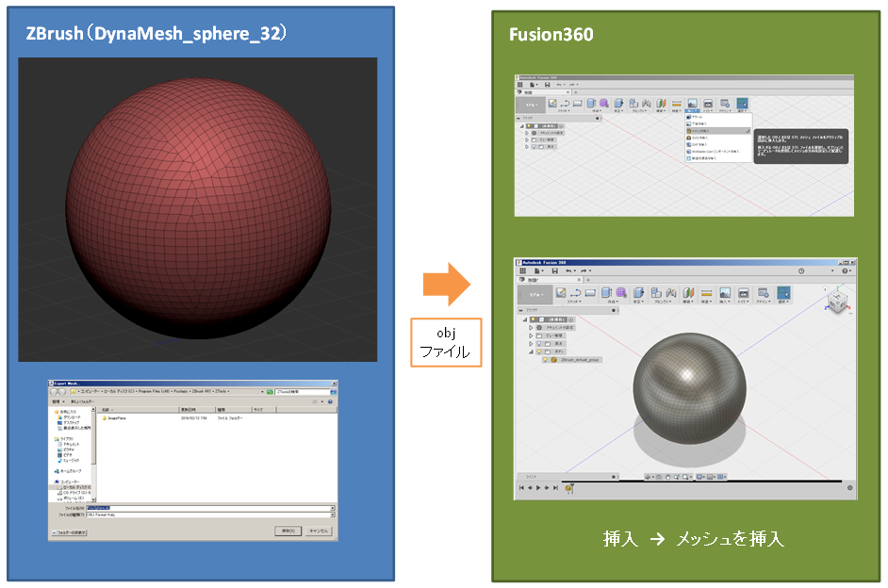Expand the document settings node in the sphere window browser
Image resolution: width=888 pixels, height=588 pixels.
pos(531,328)
